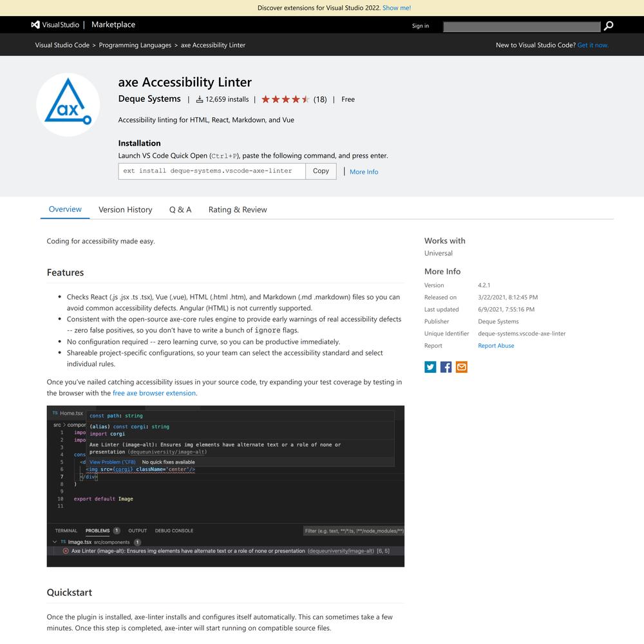Click the Quickstart heading

point(70,592)
